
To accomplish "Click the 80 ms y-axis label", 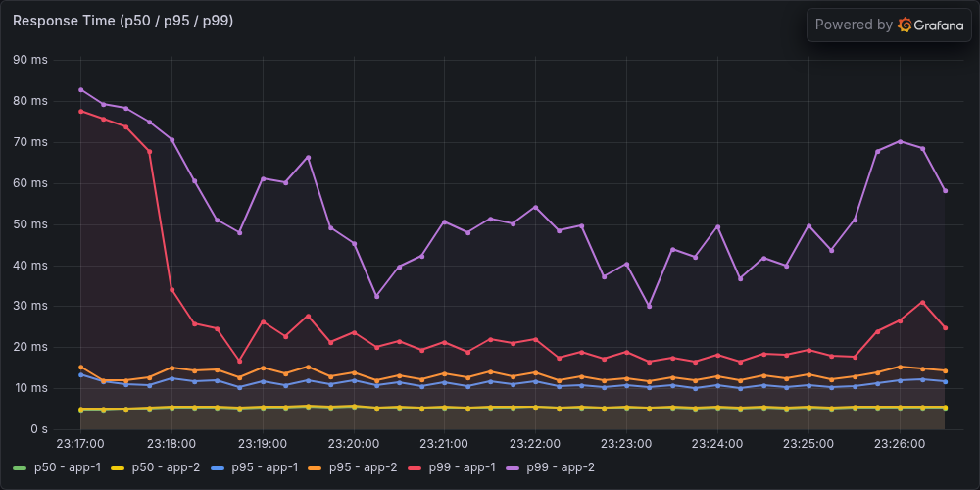I will [30, 101].
